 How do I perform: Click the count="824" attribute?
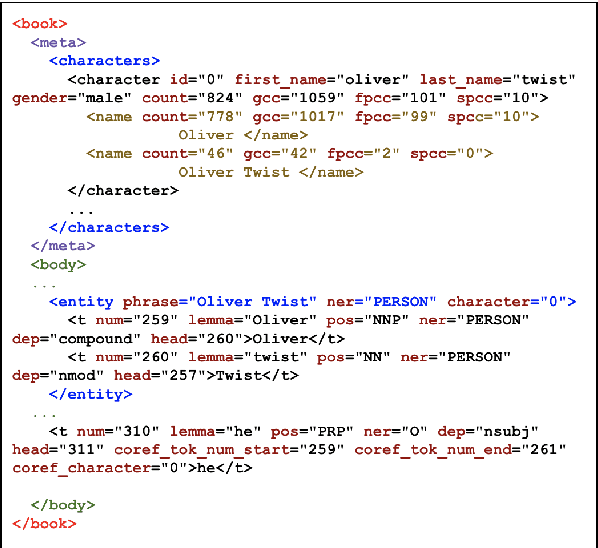[192, 98]
